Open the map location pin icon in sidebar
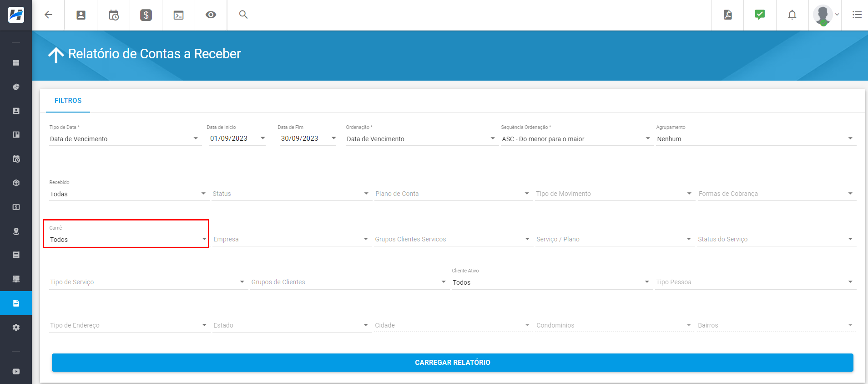The width and height of the screenshot is (868, 384). (x=16, y=231)
